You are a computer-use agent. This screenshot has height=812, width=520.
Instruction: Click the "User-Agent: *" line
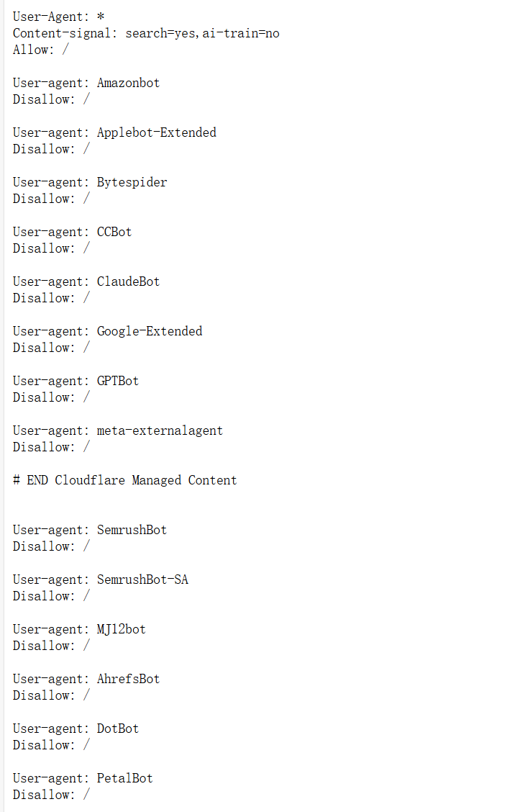coord(59,17)
